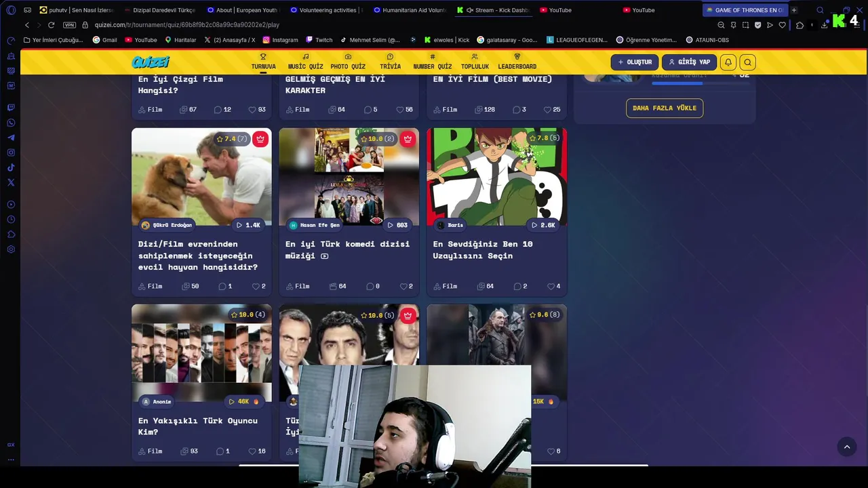
Task: Switch to the About European Youth tab
Action: pos(242,10)
